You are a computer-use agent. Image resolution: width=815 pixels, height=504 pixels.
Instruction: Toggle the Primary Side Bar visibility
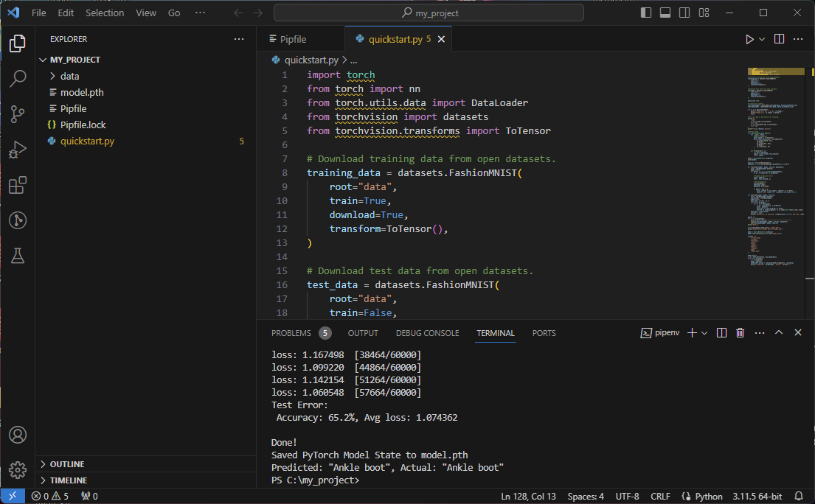tap(646, 13)
